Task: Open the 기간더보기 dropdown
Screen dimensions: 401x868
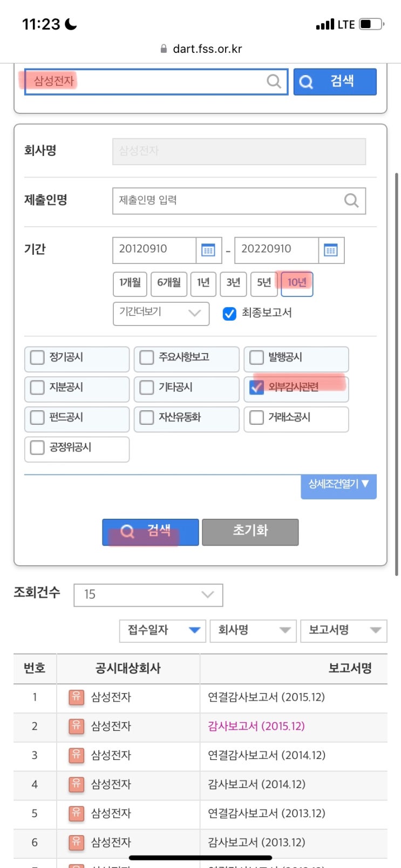Action: [x=160, y=313]
